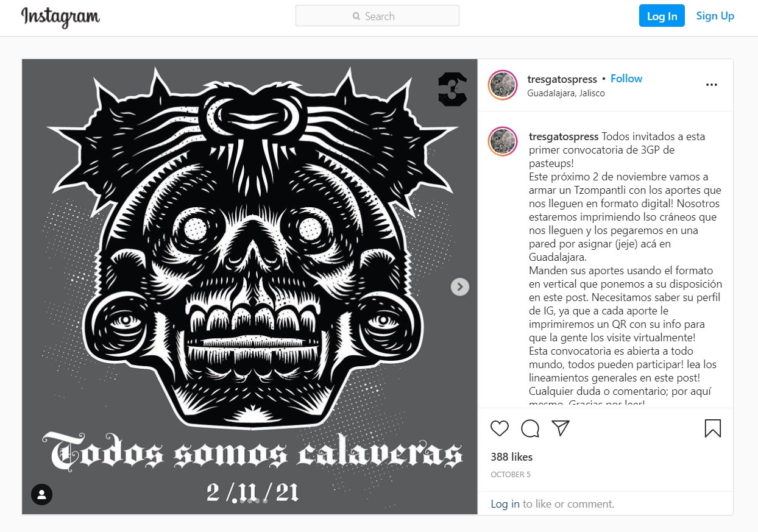Open the Sign Up link
Viewport: 758px width, 532px height.
coord(715,16)
